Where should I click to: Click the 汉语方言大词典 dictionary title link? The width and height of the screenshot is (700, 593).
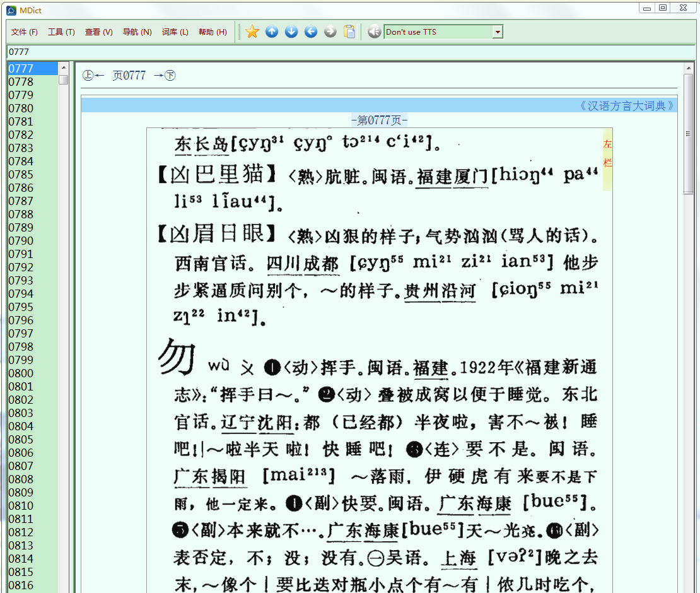click(626, 106)
